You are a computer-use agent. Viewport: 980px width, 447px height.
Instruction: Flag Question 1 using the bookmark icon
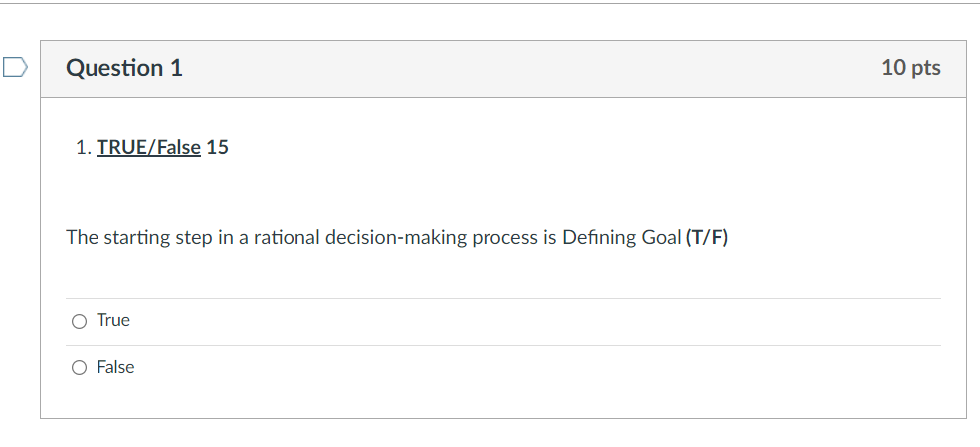pyautogui.click(x=15, y=68)
